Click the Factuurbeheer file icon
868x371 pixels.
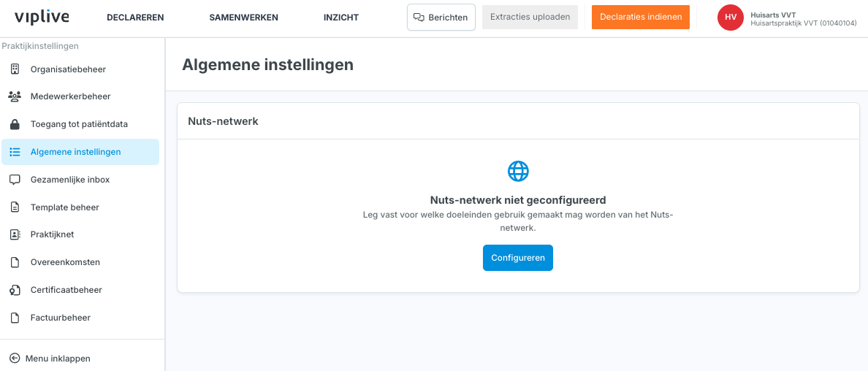click(x=15, y=317)
